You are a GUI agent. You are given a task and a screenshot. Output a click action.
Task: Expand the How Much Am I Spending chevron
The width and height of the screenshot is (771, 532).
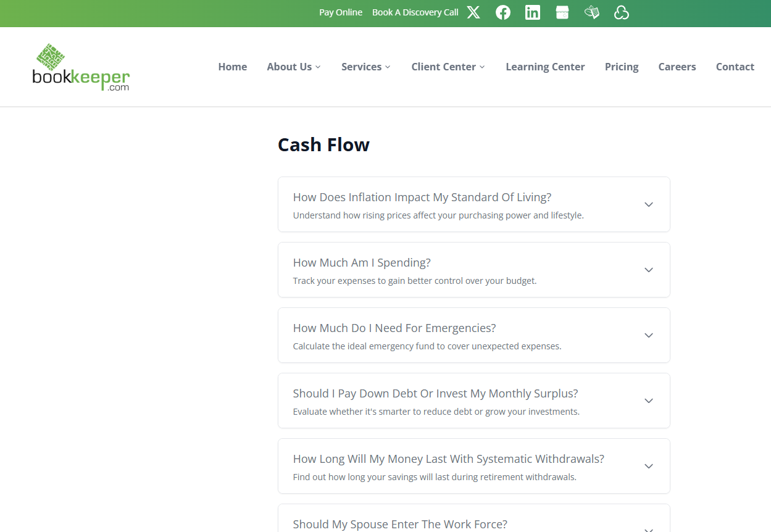coord(649,270)
